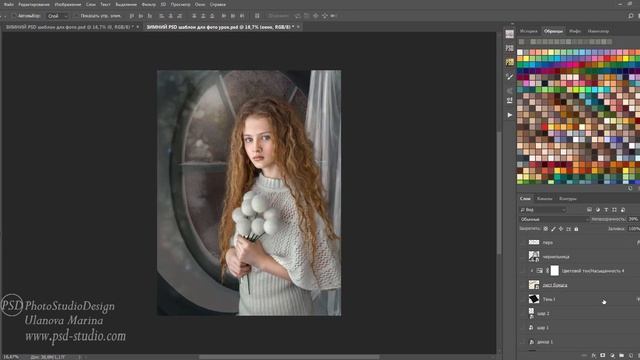
Task: Toggle lock transparent pixels icon
Action: coord(546,229)
